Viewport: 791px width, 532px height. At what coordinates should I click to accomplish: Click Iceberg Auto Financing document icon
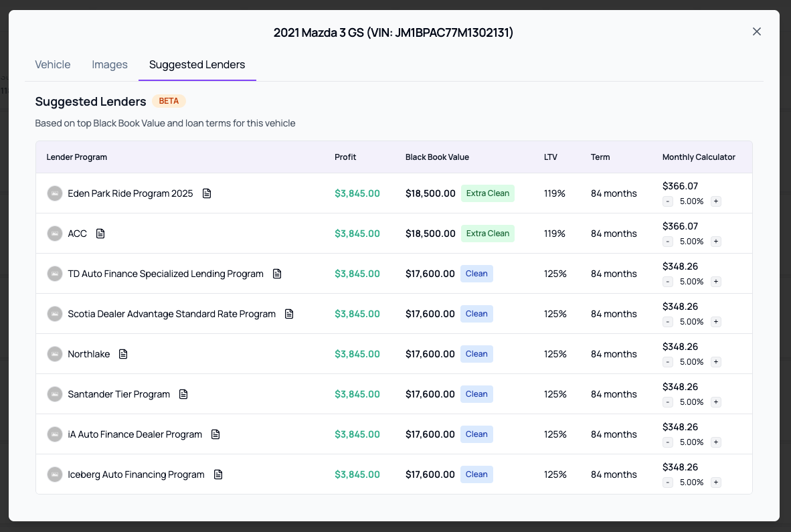point(218,474)
